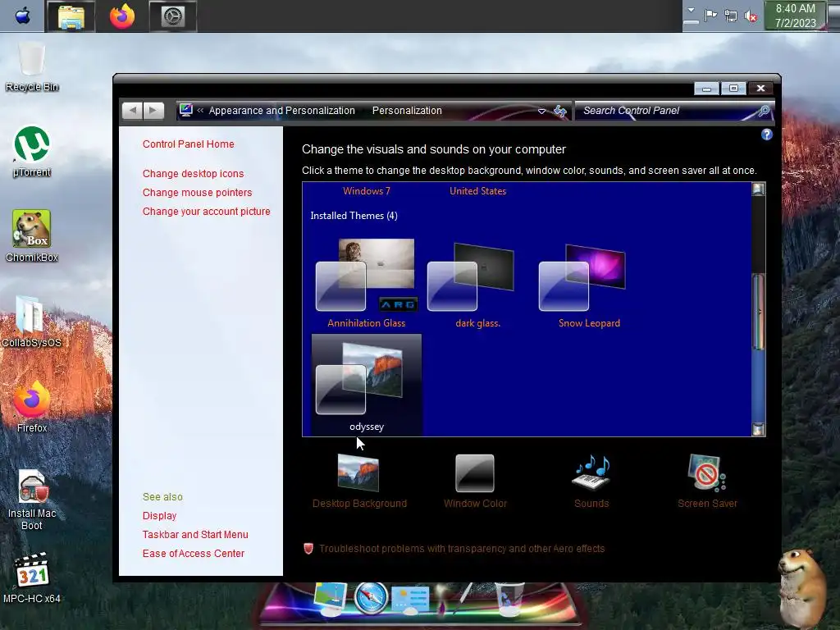Open the Display link
This screenshot has width=840, height=630.
[x=159, y=515]
